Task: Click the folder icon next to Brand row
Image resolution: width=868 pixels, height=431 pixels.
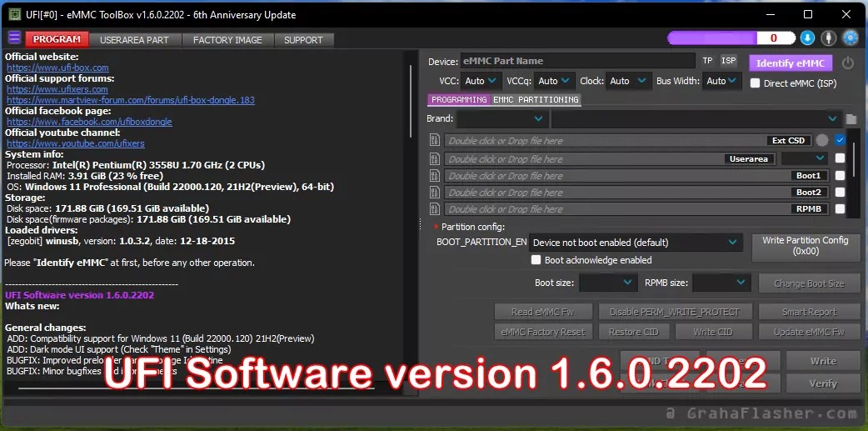Action: (x=851, y=119)
